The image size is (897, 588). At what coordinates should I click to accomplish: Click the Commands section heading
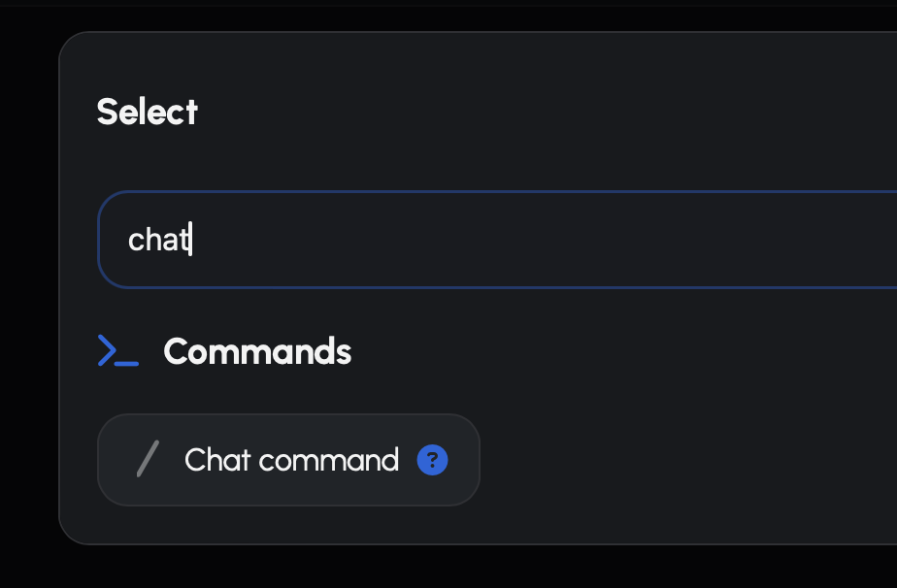point(257,351)
